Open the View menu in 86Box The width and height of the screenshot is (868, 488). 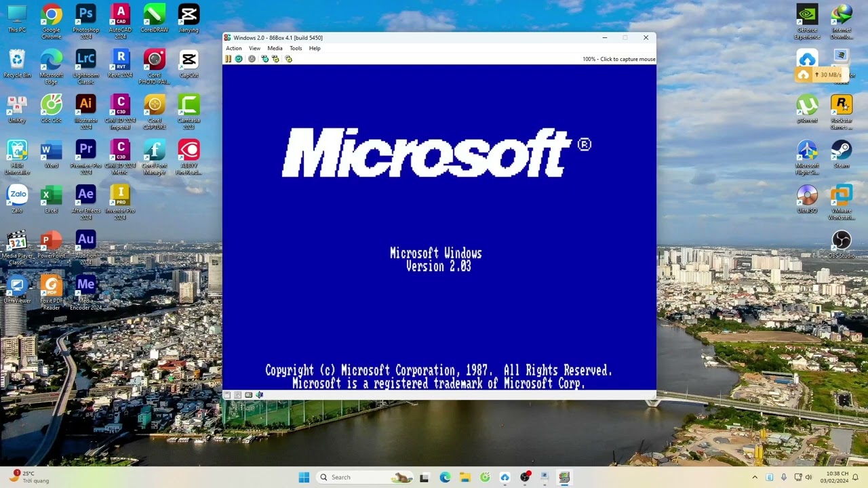254,48
